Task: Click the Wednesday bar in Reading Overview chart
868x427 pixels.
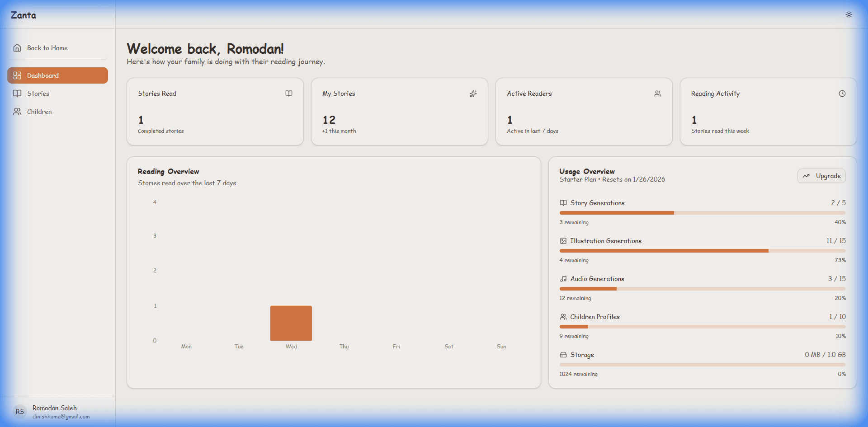Action: (291, 323)
